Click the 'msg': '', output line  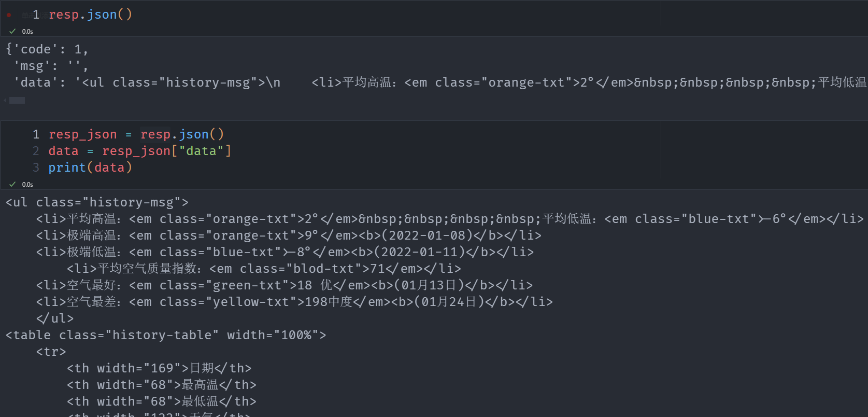(51, 66)
